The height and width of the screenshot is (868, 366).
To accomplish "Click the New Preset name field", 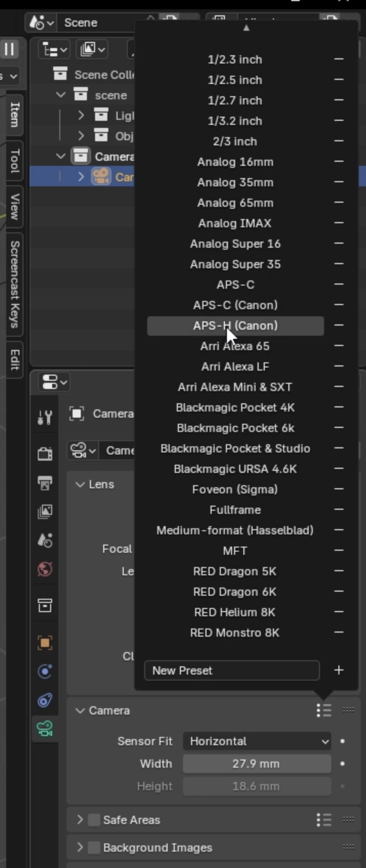I will point(232,670).
